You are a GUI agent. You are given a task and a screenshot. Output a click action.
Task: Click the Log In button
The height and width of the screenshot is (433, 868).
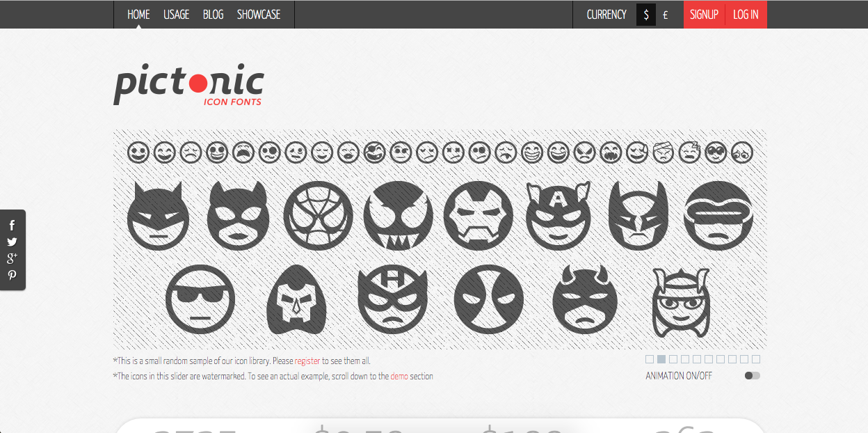(x=746, y=15)
